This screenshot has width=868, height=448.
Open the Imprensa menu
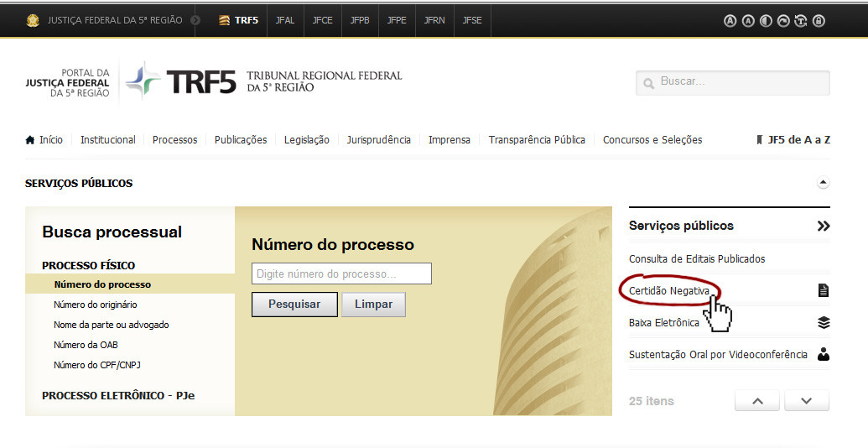pos(449,139)
